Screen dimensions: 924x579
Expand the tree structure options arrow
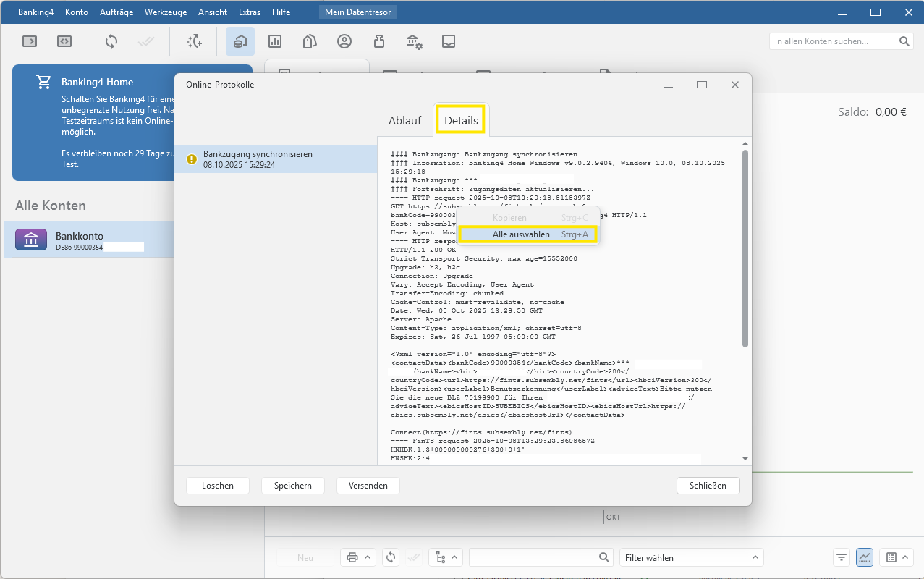454,557
